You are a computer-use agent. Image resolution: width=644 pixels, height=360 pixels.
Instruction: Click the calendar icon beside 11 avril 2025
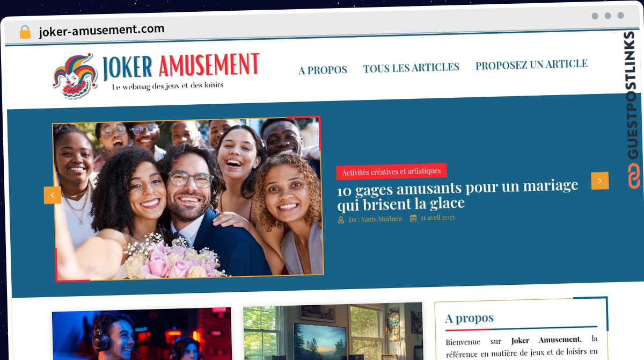413,218
